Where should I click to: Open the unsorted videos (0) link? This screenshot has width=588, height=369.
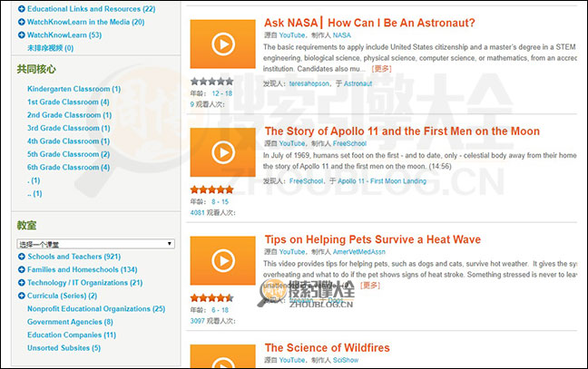point(50,48)
